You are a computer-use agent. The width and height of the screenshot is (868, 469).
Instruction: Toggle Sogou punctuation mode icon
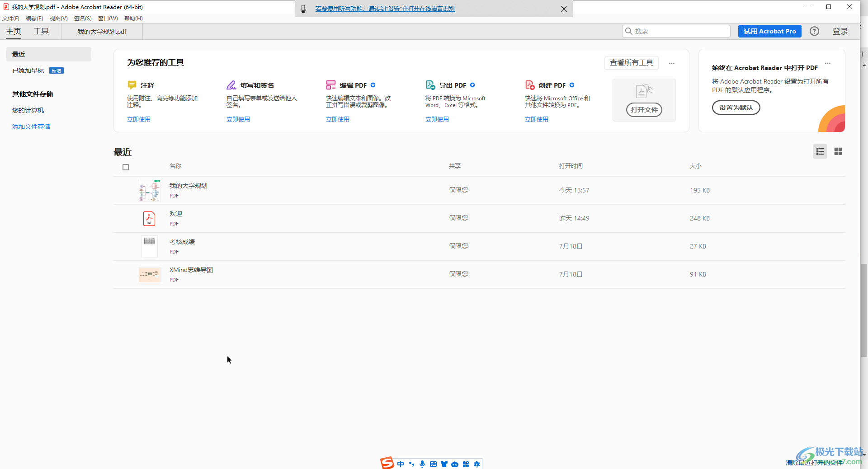pos(411,464)
